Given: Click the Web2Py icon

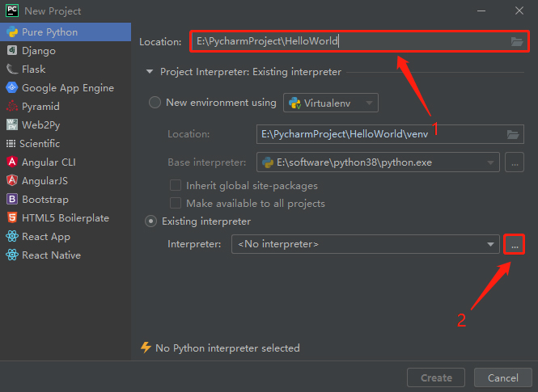Looking at the screenshot, I should pos(12,124).
